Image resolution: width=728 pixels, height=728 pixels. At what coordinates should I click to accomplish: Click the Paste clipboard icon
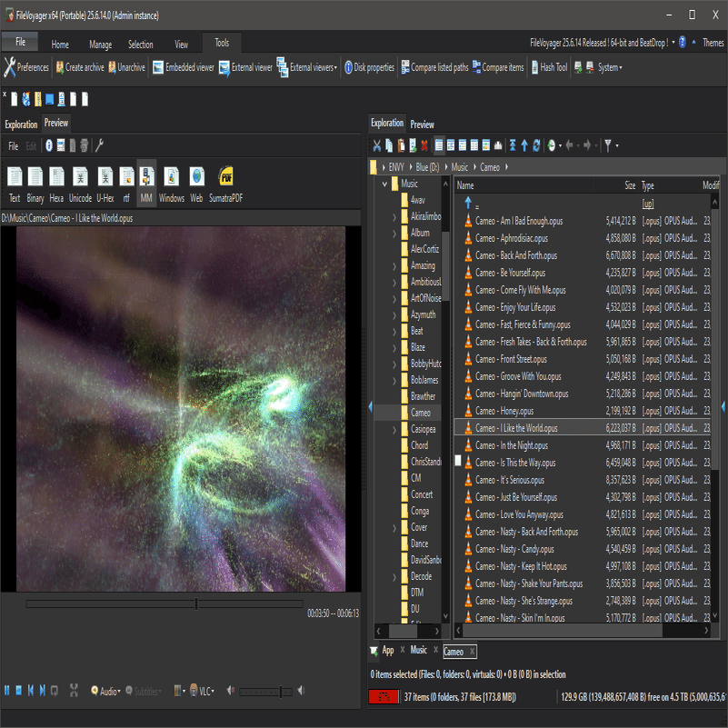pyautogui.click(x=401, y=145)
